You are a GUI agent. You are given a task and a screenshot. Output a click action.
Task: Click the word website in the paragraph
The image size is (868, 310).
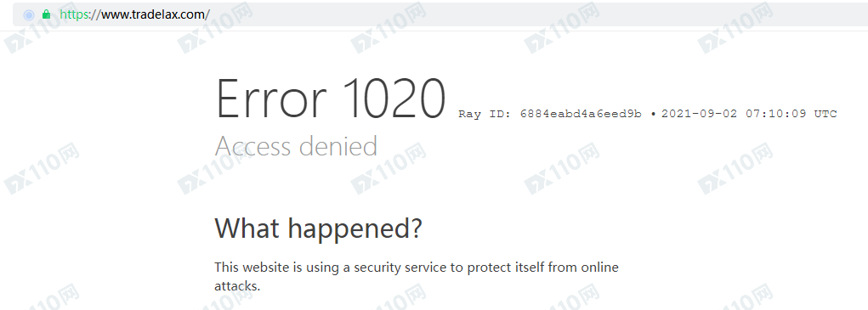(264, 268)
